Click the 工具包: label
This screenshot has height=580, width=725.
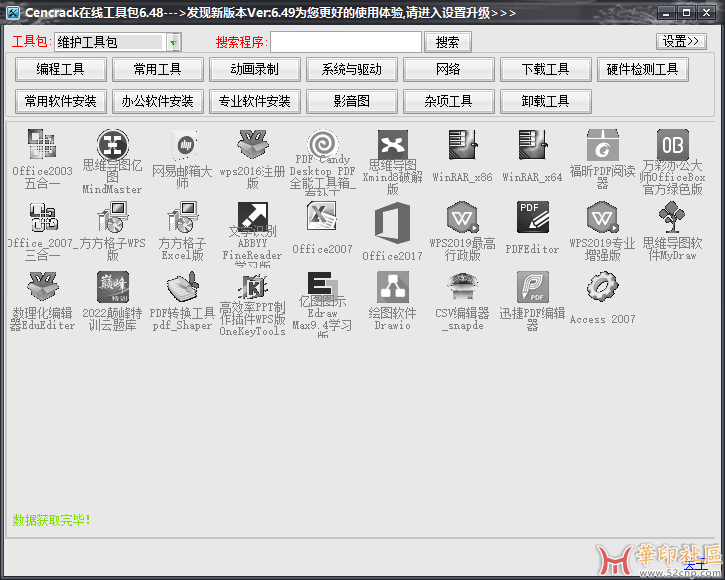click(31, 42)
